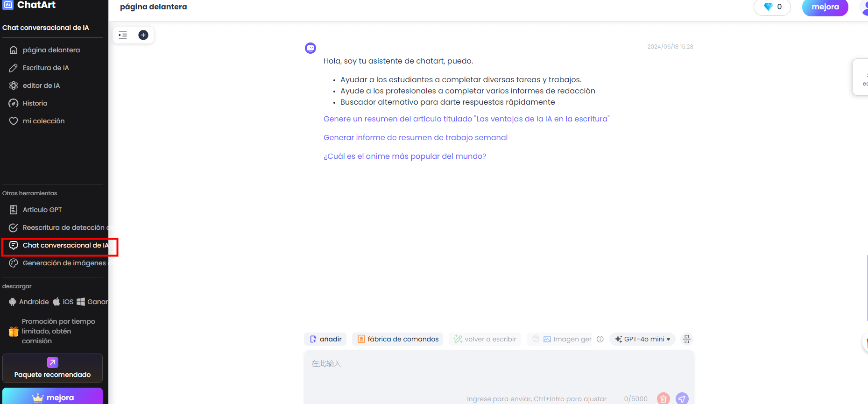Click the página delantera header title

pos(154,7)
